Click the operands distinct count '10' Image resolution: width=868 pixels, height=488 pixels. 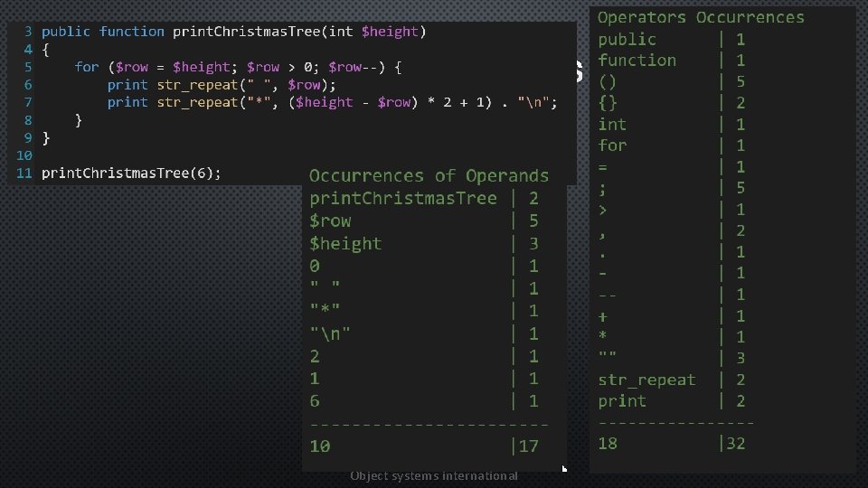[320, 446]
